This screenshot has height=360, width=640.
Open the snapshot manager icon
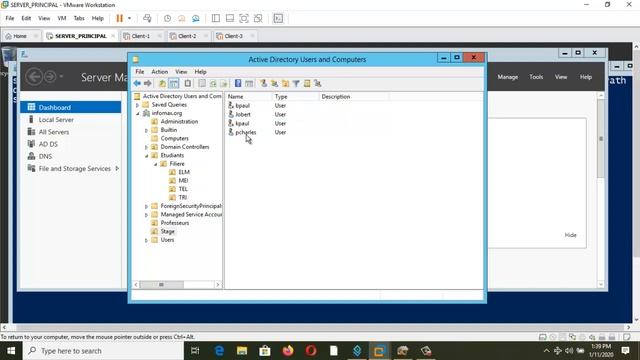(196, 18)
